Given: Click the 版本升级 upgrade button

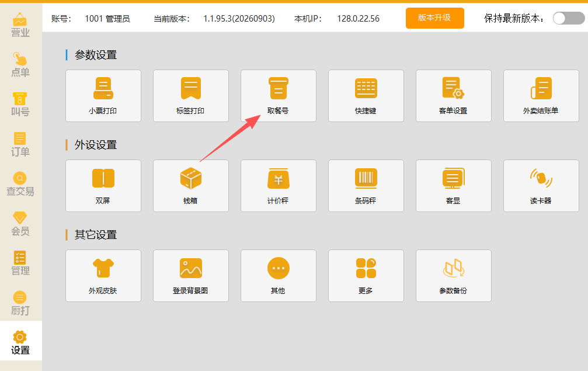Looking at the screenshot, I should pyautogui.click(x=434, y=18).
